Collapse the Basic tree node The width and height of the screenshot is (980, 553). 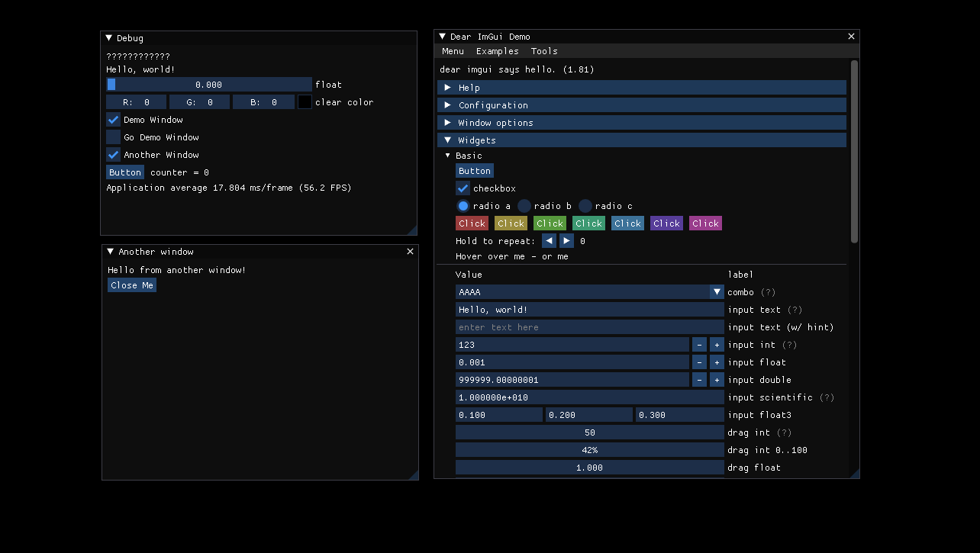coord(448,156)
